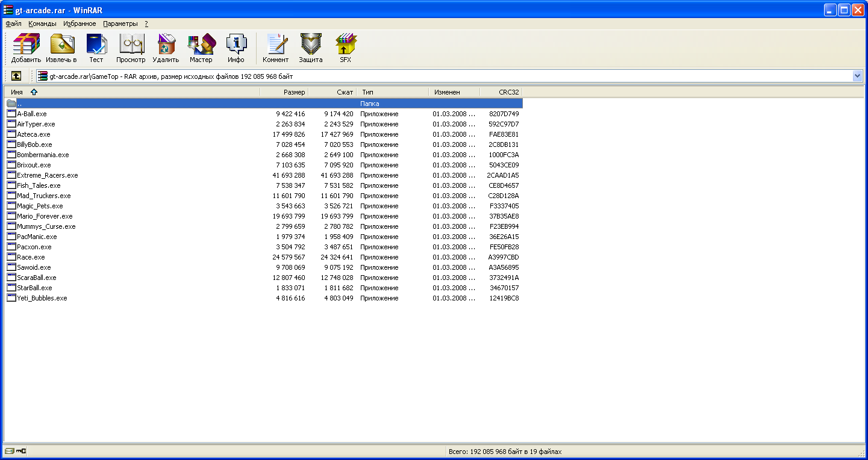
Task: Select the PacManic.exe file name
Action: coord(37,237)
